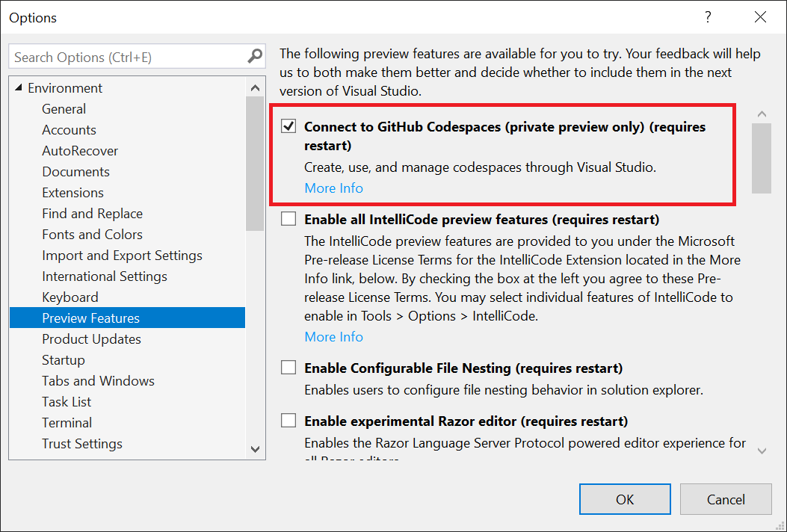Screen dimensions: 787x532
Task: Uncheck Connect to GitHub Codespaces preview feature
Action: tap(288, 126)
